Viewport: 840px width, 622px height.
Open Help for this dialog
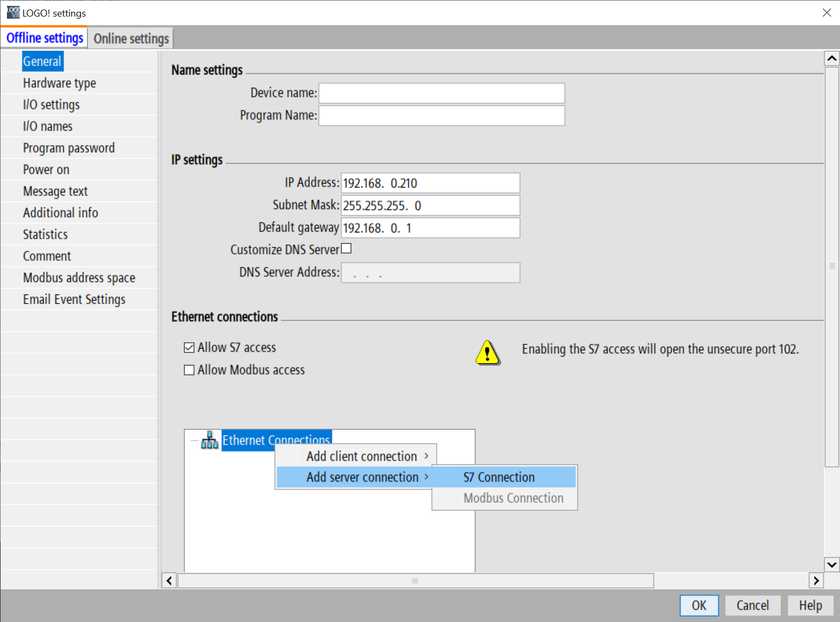810,605
